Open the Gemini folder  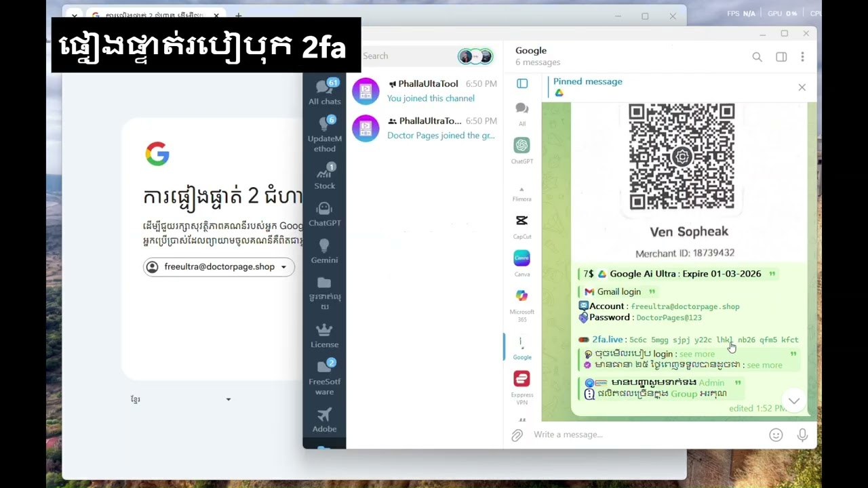coord(324,251)
